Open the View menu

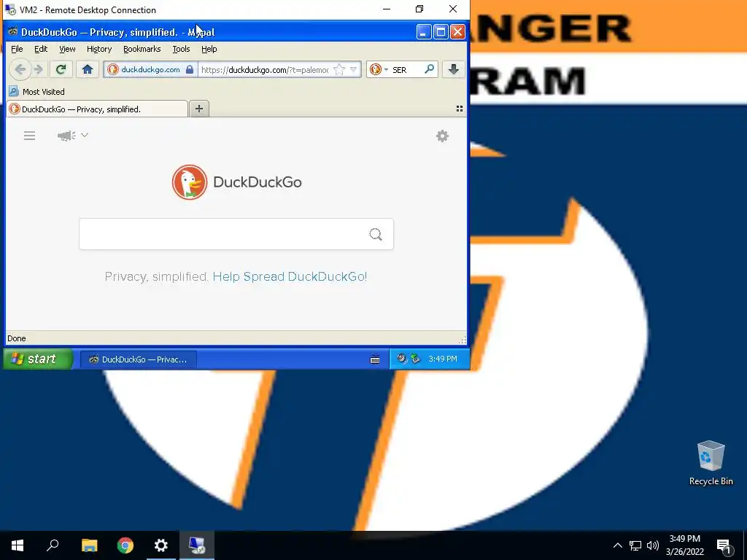tap(67, 49)
